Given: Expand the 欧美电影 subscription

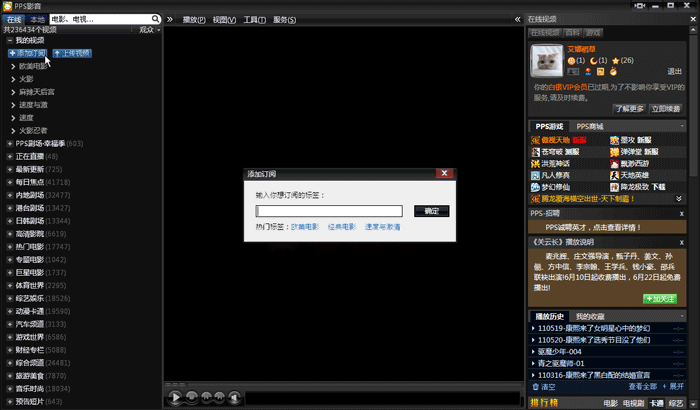Looking at the screenshot, I should point(13,66).
